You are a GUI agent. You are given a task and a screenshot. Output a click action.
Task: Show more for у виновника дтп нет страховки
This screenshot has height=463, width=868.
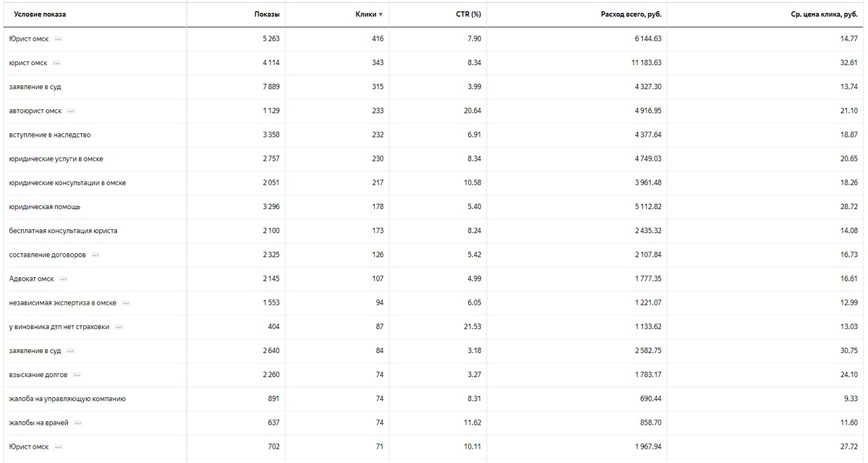(119, 327)
